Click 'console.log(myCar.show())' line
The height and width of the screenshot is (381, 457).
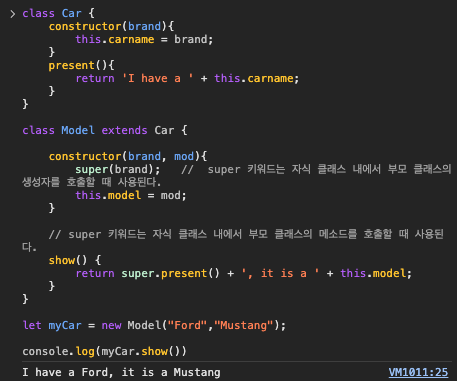[x=104, y=351]
